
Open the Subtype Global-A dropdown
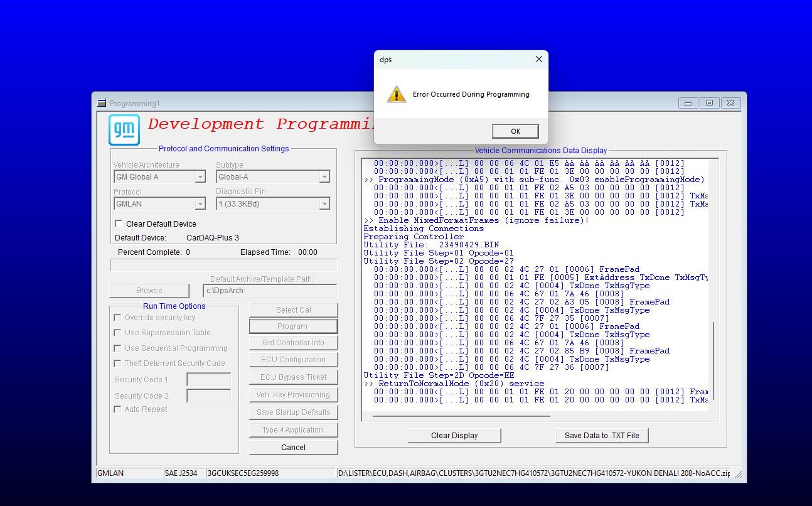click(324, 177)
